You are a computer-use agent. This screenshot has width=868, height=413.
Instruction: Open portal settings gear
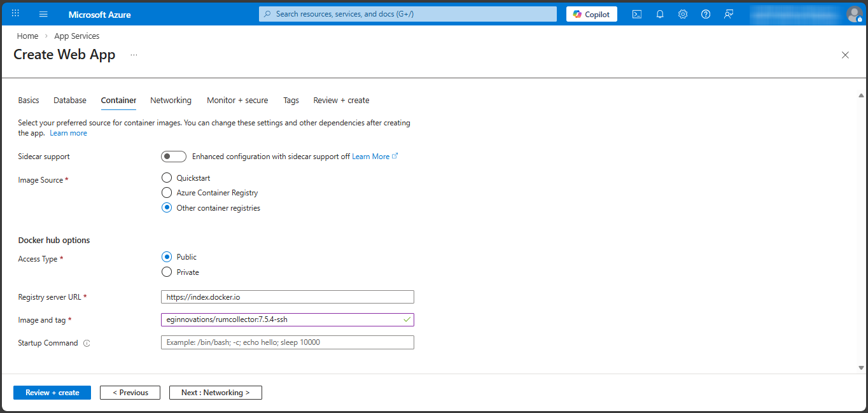(x=683, y=14)
